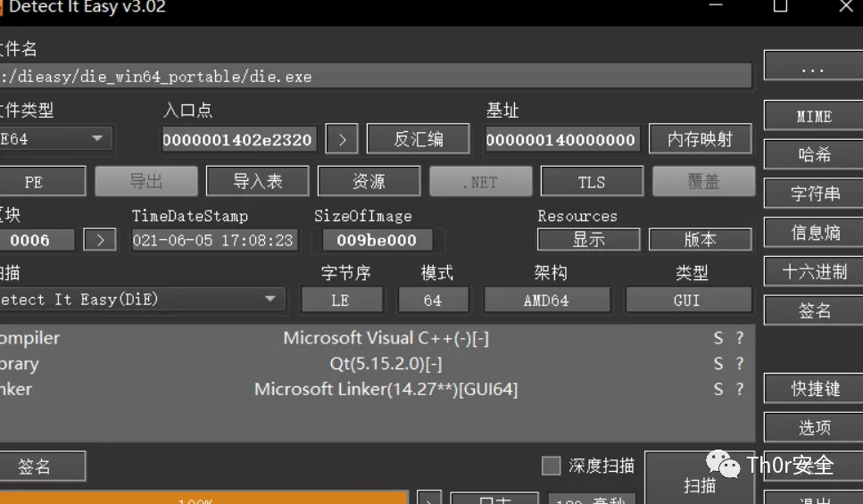863x504 pixels.
Task: Click the GUI type field
Action: click(x=688, y=300)
